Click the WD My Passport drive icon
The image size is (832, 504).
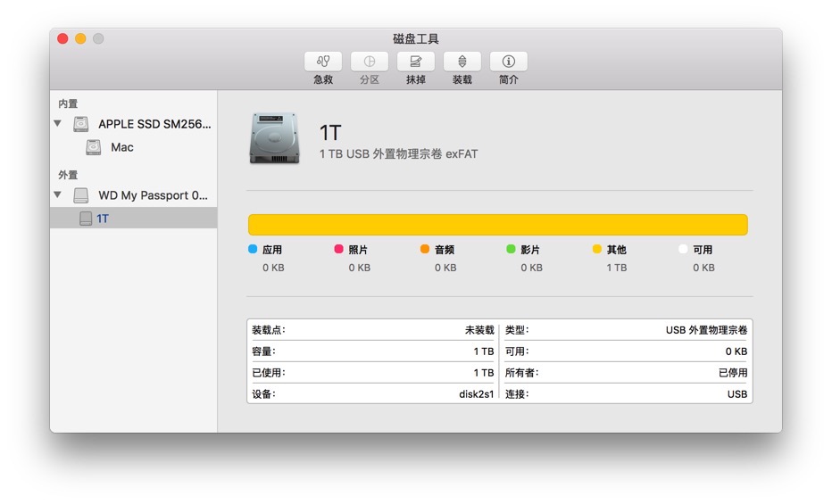(81, 195)
